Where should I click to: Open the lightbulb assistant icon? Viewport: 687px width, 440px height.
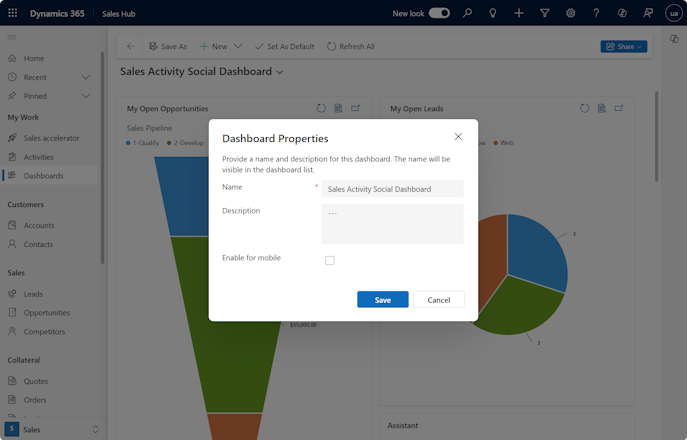[493, 13]
